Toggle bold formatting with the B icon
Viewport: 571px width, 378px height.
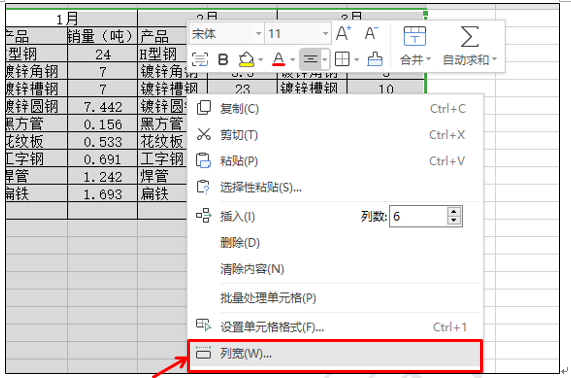click(223, 59)
